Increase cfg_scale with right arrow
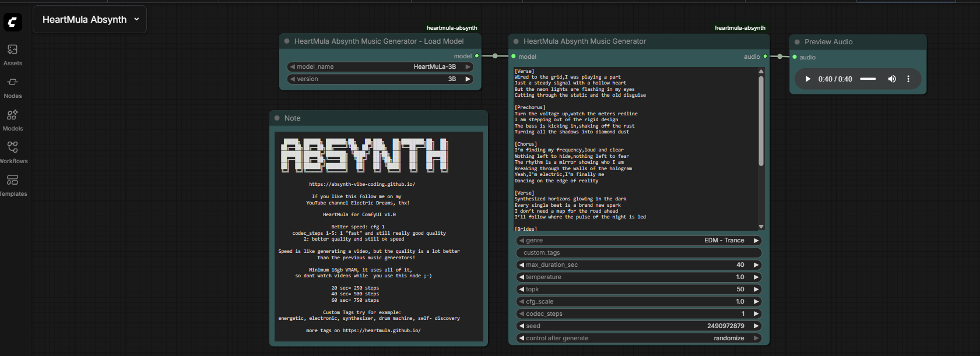Image resolution: width=980 pixels, height=356 pixels. pos(756,301)
